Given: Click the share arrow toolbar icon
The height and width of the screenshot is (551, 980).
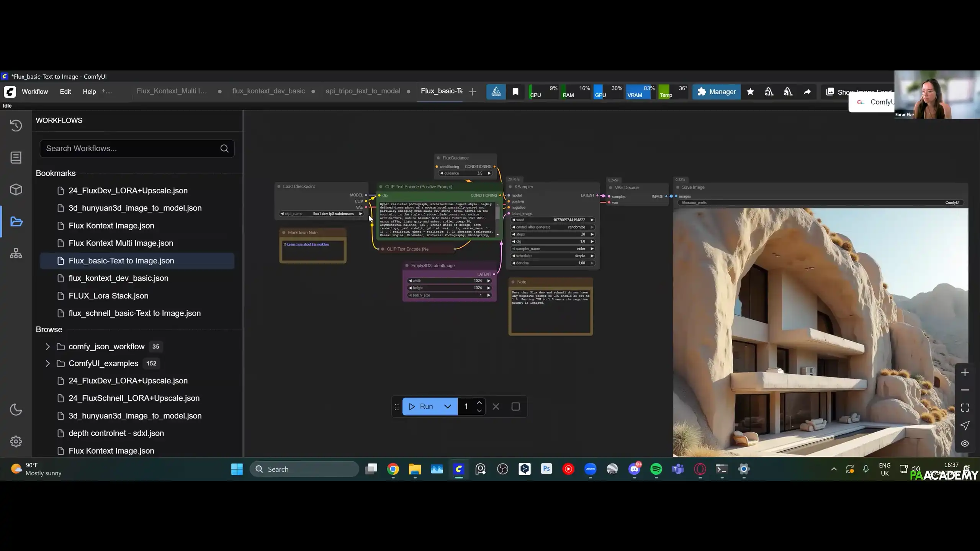Looking at the screenshot, I should [x=807, y=92].
